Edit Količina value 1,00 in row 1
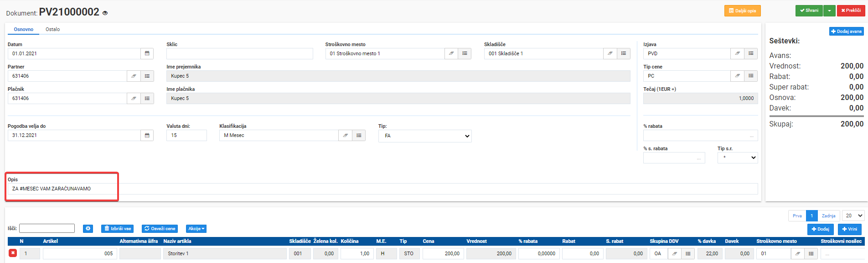The image size is (868, 263). [x=357, y=253]
